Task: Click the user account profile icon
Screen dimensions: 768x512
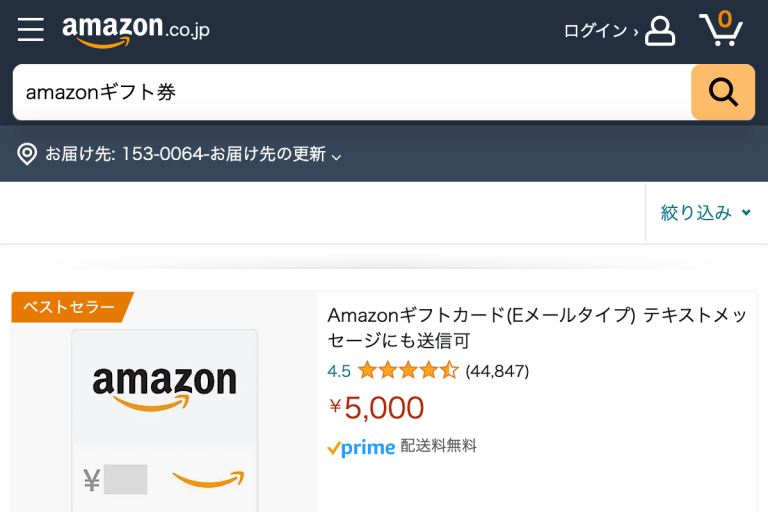Action: (660, 30)
